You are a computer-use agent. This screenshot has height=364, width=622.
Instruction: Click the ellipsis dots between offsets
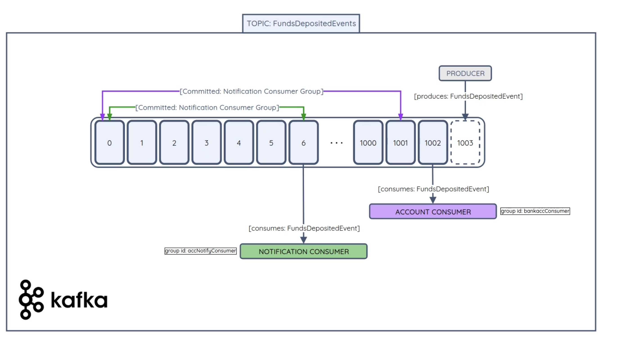coord(336,143)
